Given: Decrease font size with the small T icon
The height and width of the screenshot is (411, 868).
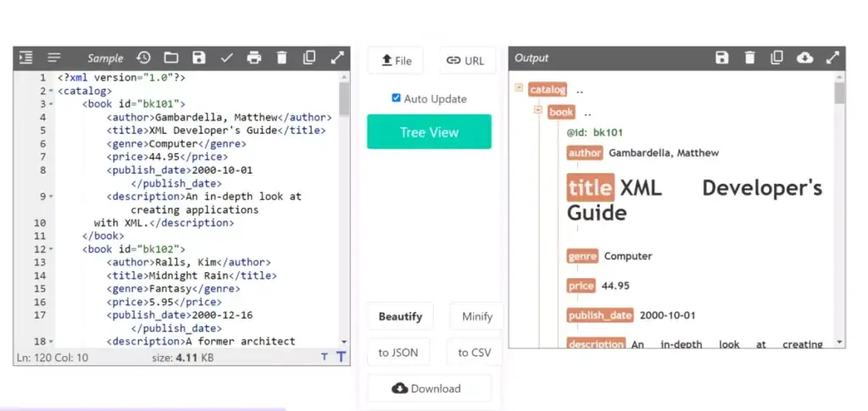Looking at the screenshot, I should (325, 358).
